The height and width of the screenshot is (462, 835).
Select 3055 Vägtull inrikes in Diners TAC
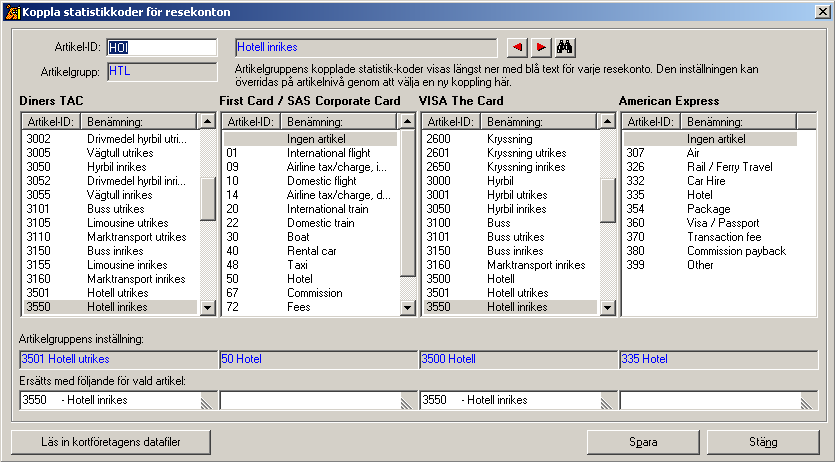111,195
